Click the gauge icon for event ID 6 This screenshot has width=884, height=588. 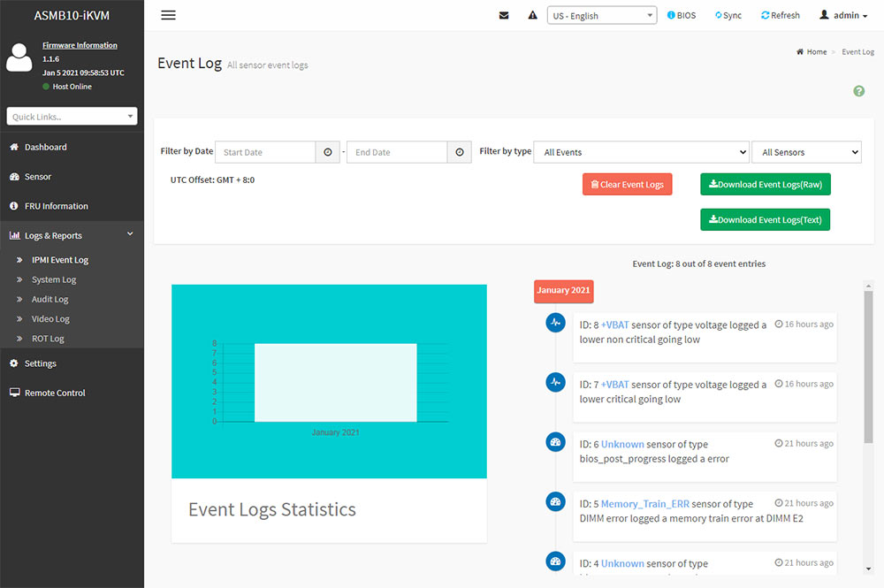point(555,442)
